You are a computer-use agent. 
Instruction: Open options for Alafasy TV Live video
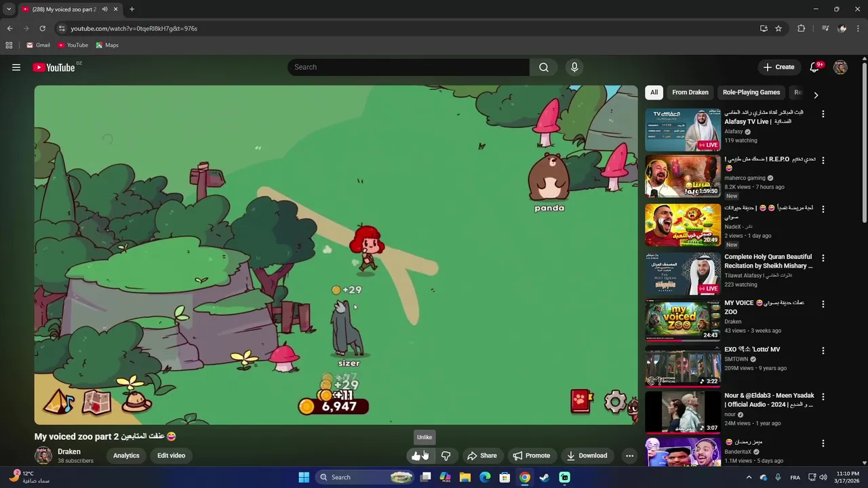click(x=823, y=114)
